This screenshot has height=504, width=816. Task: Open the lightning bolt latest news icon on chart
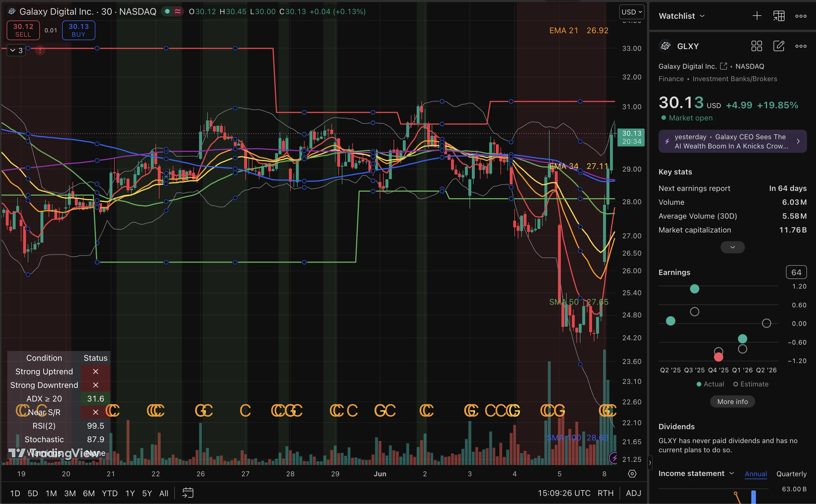(x=613, y=458)
